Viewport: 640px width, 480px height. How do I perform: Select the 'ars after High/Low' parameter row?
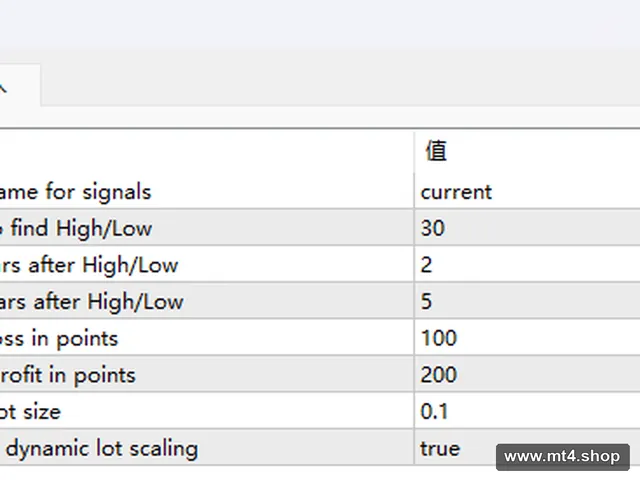207,301
